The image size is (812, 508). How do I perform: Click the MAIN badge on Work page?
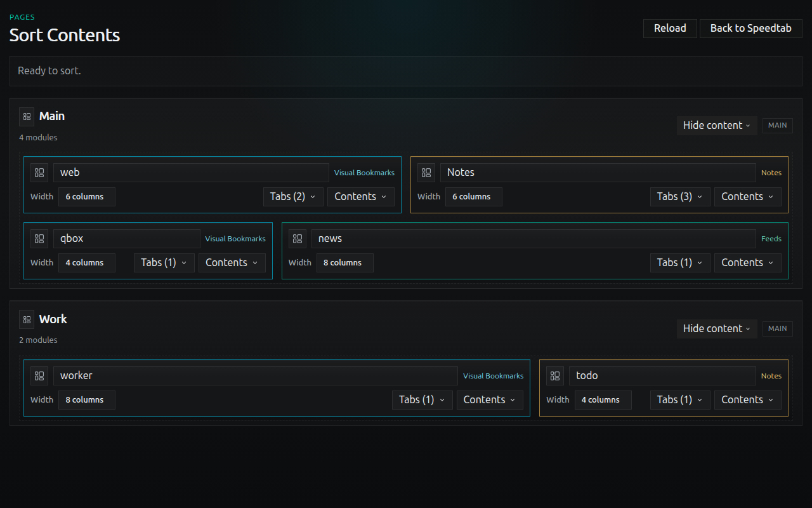click(778, 328)
